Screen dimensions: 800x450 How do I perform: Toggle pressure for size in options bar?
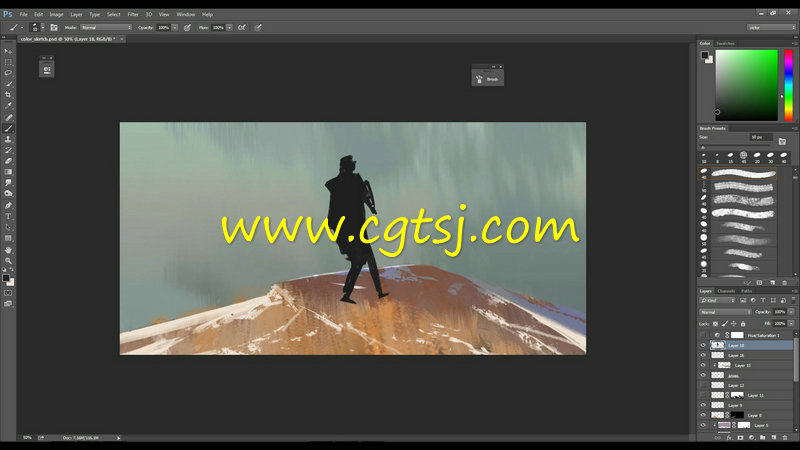258,28
